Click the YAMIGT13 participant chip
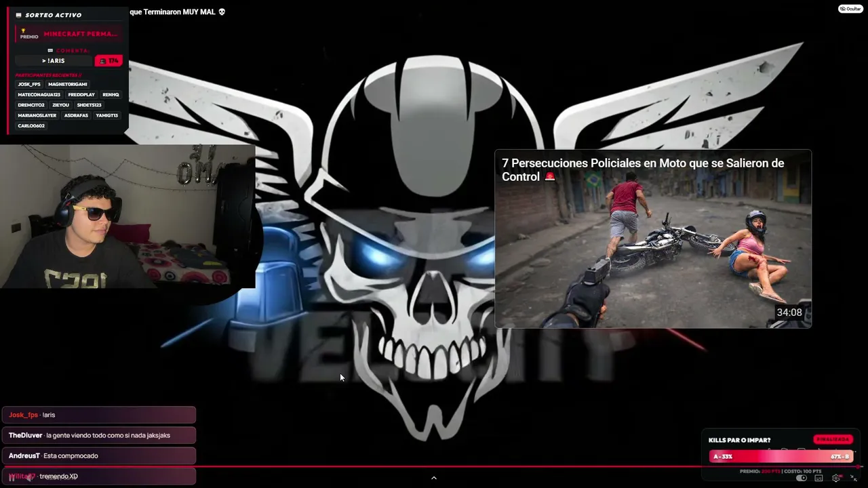Viewport: 868px width, 488px height. click(x=107, y=115)
